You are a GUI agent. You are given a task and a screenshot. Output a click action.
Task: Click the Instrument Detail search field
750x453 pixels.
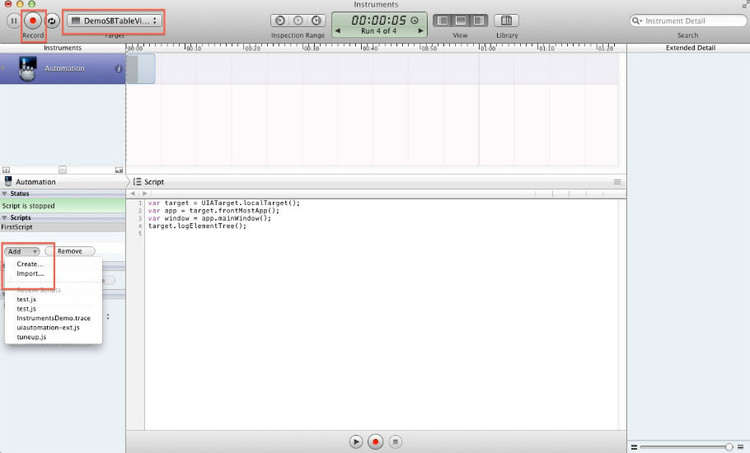coord(689,20)
